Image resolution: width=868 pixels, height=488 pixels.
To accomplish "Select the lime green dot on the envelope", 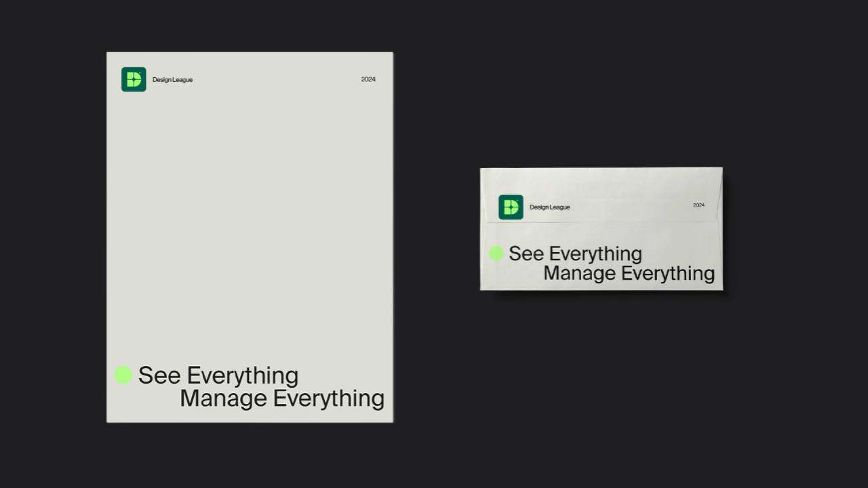I will [496, 253].
